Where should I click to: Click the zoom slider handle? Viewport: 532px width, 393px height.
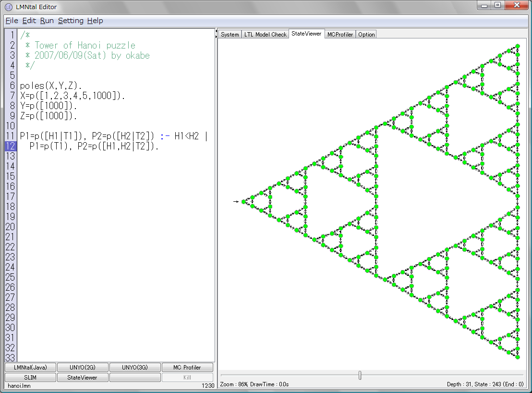(x=360, y=375)
